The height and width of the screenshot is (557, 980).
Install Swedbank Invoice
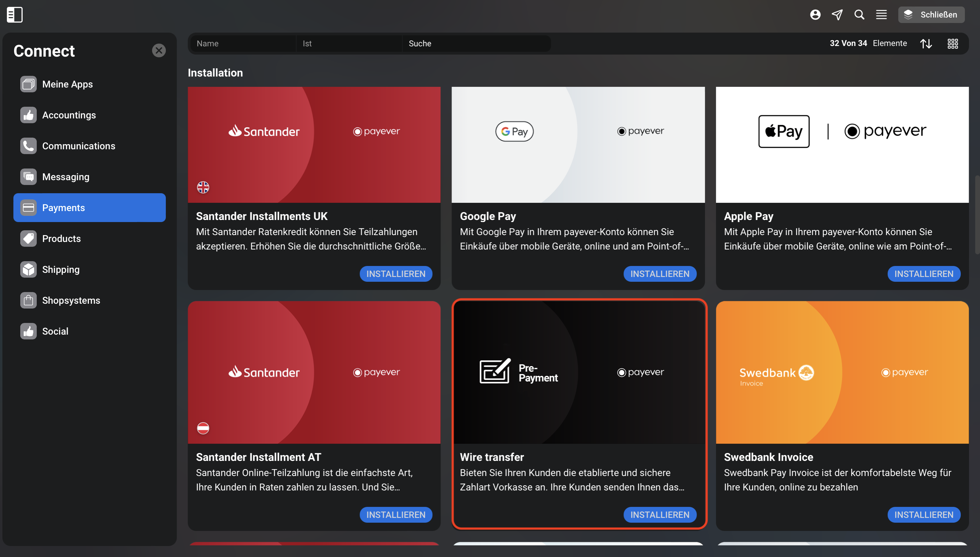tap(924, 515)
